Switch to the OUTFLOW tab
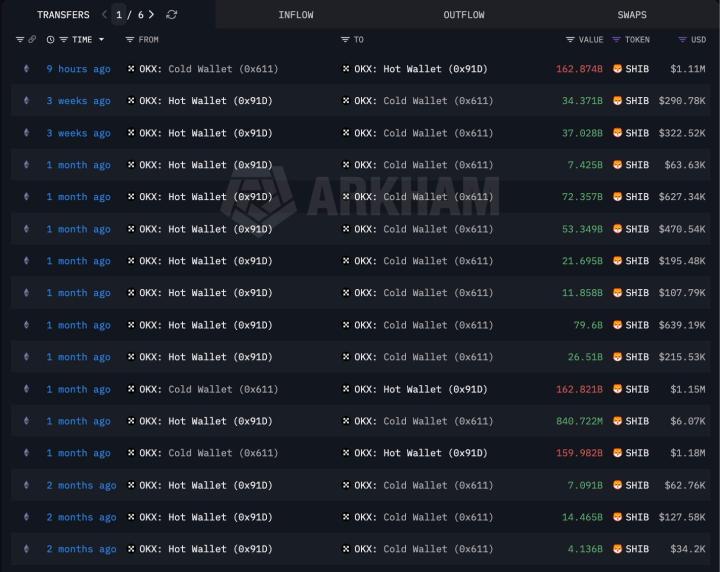This screenshot has width=720, height=572. tap(464, 15)
